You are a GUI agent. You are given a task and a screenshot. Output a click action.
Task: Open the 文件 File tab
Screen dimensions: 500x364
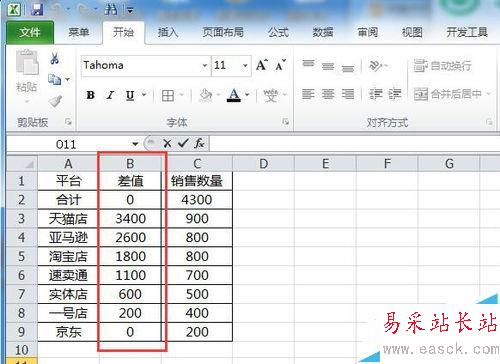tap(30, 32)
